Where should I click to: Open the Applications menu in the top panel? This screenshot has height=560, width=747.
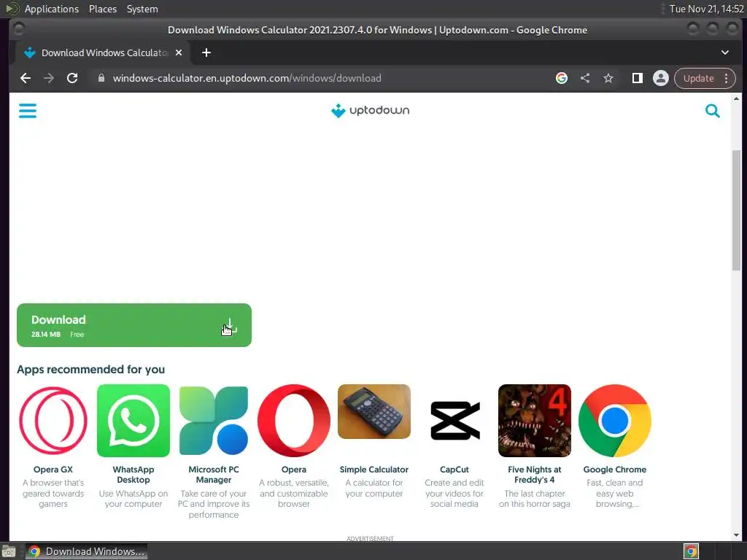click(x=52, y=9)
